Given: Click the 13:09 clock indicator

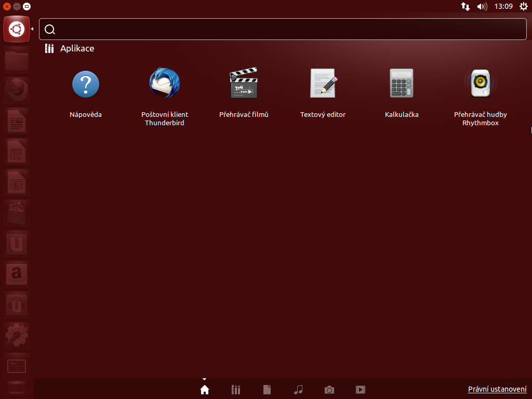Looking at the screenshot, I should coord(503,6).
